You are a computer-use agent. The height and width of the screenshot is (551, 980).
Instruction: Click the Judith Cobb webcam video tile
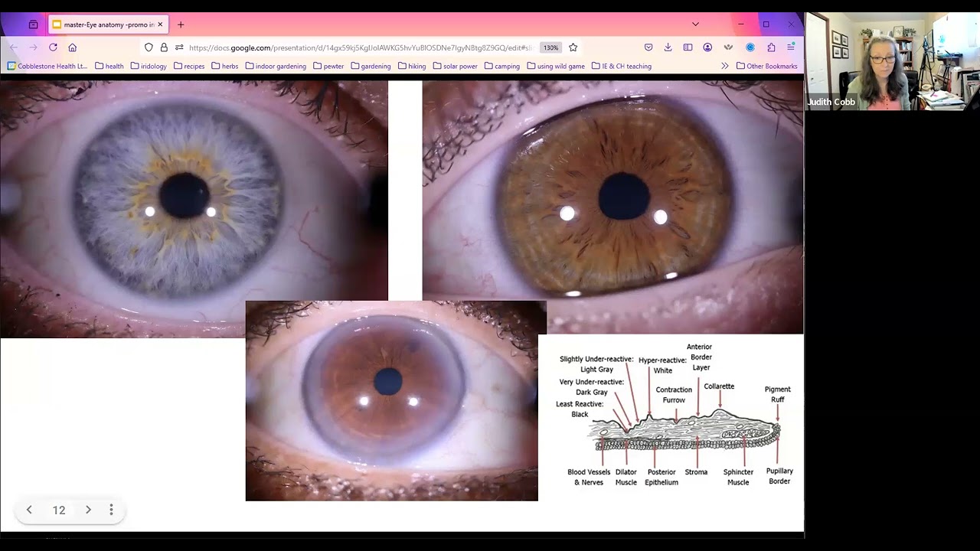(x=892, y=61)
